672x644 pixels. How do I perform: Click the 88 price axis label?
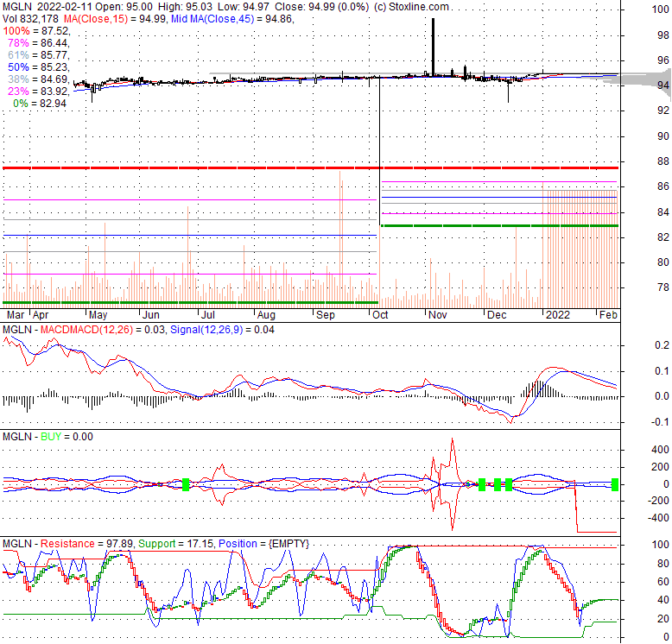[663, 161]
